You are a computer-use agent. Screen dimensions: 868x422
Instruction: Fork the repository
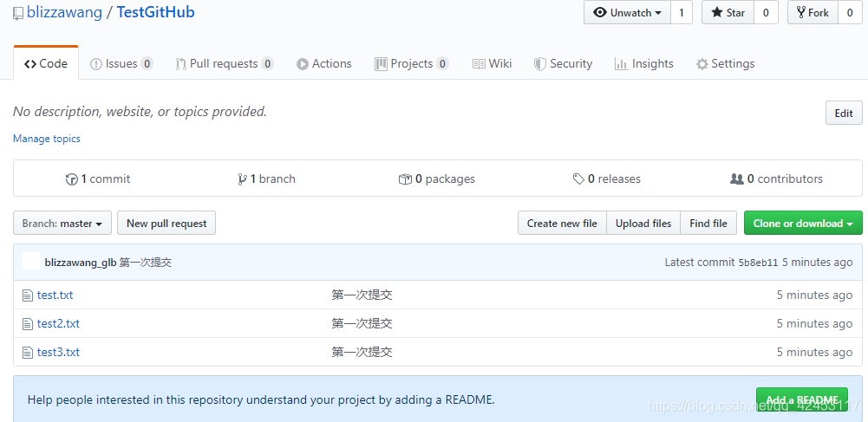tap(813, 12)
